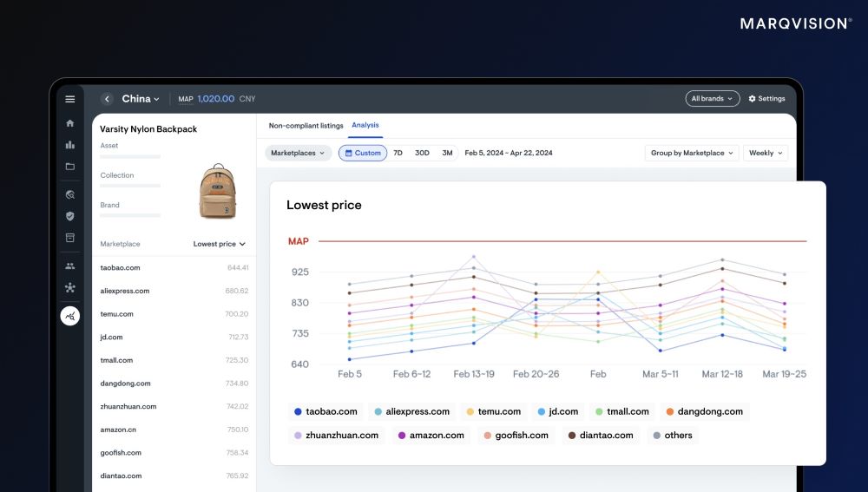Click the dangdong.com orange legend swatch
This screenshot has height=492, width=868.
tap(670, 411)
